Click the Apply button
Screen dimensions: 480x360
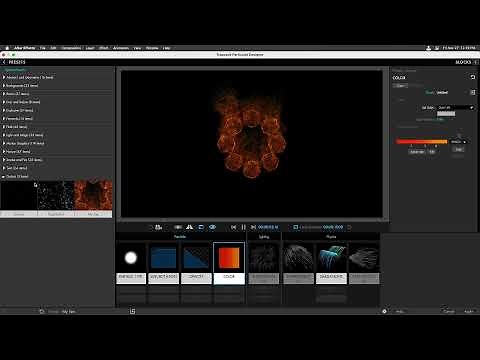point(469,311)
